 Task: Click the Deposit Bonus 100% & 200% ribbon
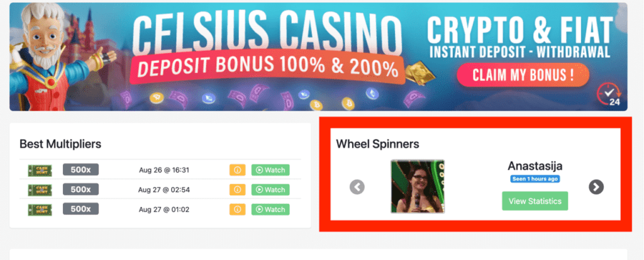click(x=267, y=68)
